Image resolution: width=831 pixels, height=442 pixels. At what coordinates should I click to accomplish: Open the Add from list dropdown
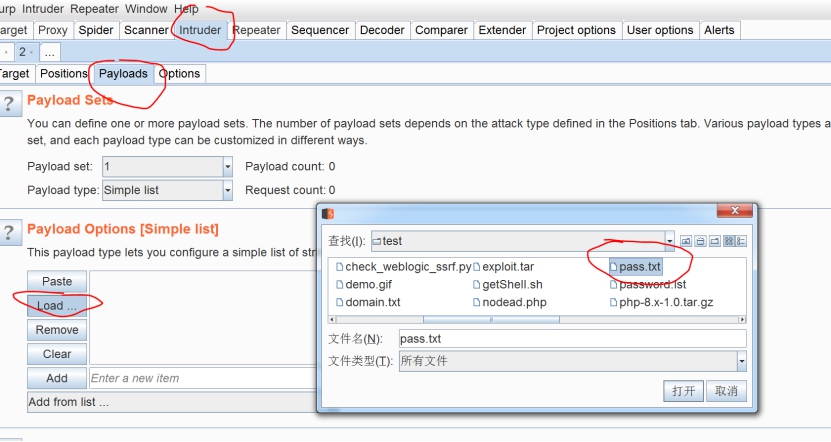[x=172, y=402]
